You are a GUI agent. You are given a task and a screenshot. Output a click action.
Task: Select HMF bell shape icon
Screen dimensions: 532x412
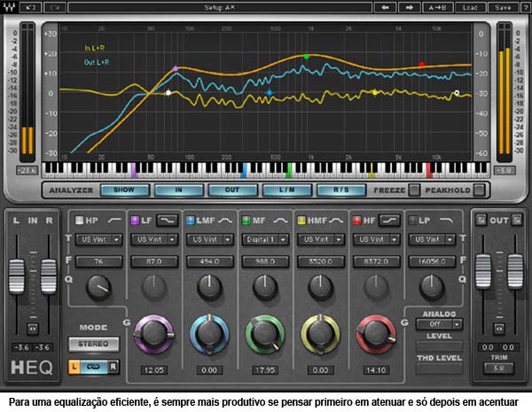pyautogui.click(x=336, y=221)
